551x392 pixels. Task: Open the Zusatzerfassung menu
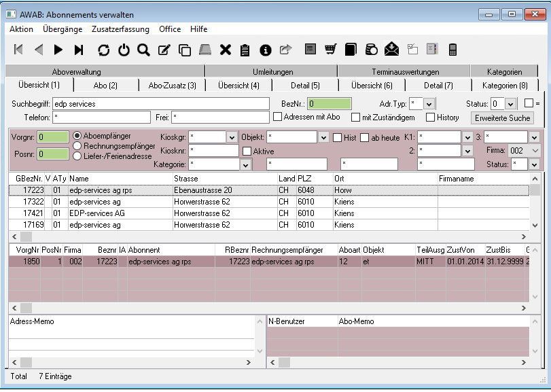(120, 29)
